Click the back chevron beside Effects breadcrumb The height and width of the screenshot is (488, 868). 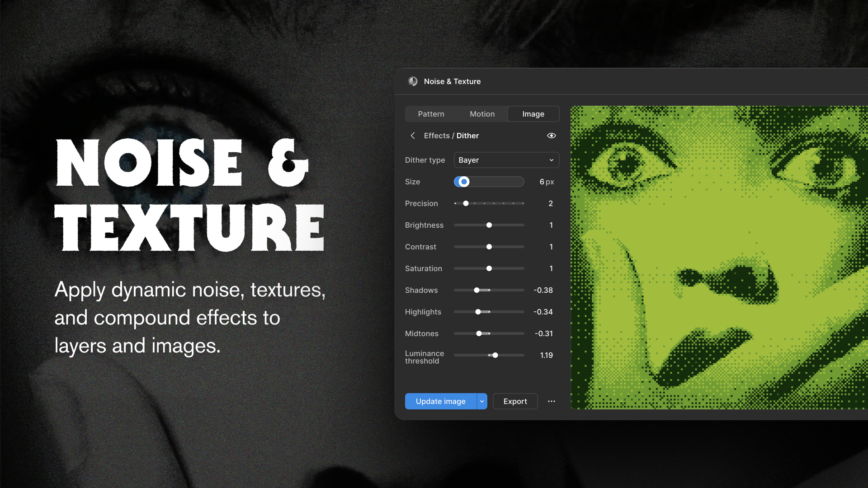pos(412,136)
